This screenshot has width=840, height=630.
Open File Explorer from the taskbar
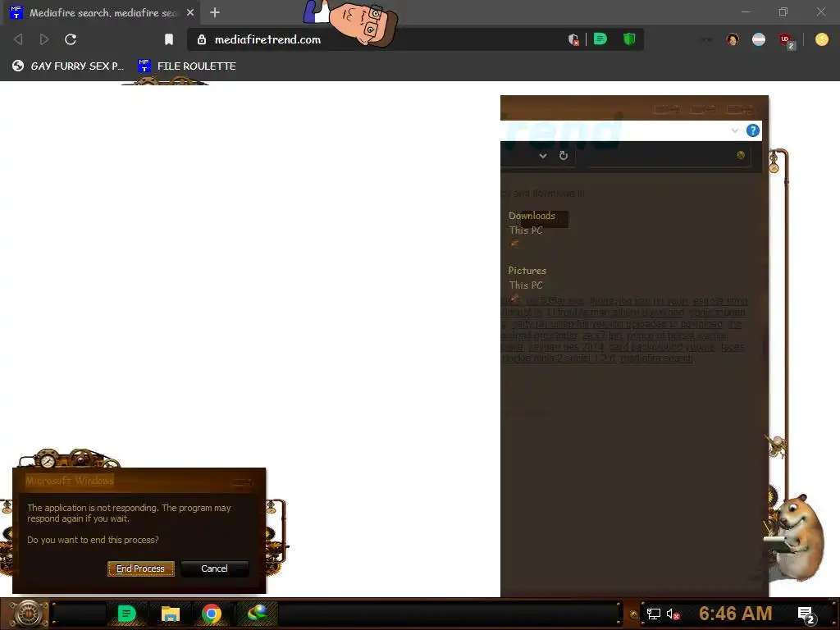pyautogui.click(x=171, y=614)
